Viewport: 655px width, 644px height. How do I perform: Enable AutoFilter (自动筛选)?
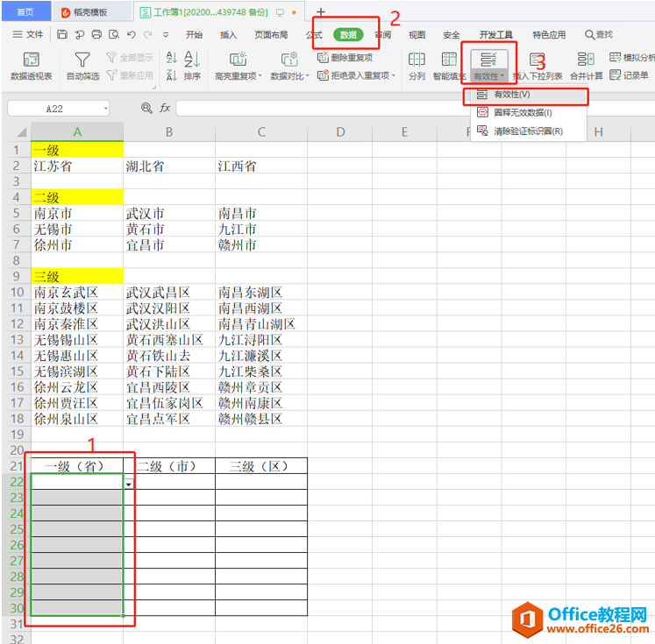(x=82, y=66)
